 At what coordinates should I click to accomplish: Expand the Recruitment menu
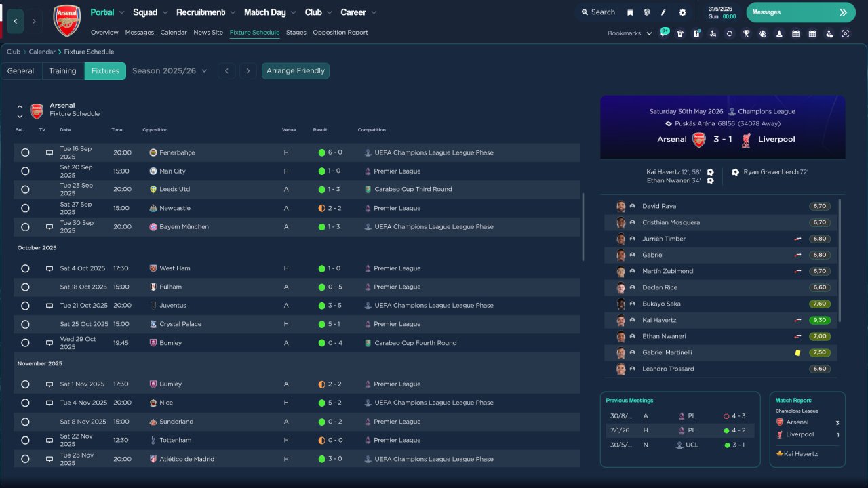205,12
